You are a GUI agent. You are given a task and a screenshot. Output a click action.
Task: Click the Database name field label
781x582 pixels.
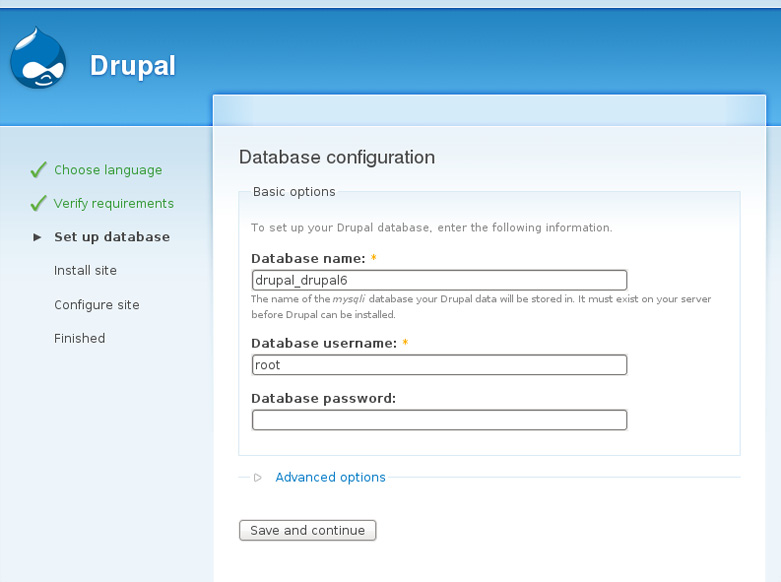click(308, 258)
